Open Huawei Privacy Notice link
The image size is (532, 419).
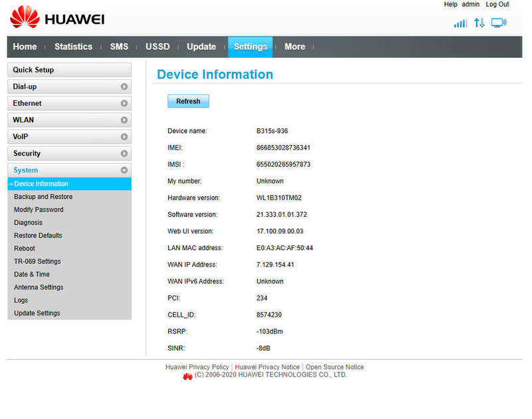(267, 367)
